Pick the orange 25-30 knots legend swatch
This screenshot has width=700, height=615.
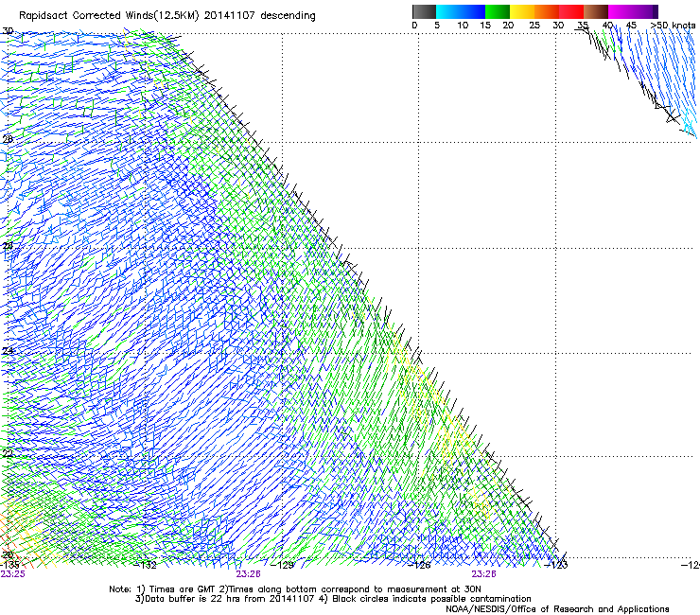pos(547,11)
